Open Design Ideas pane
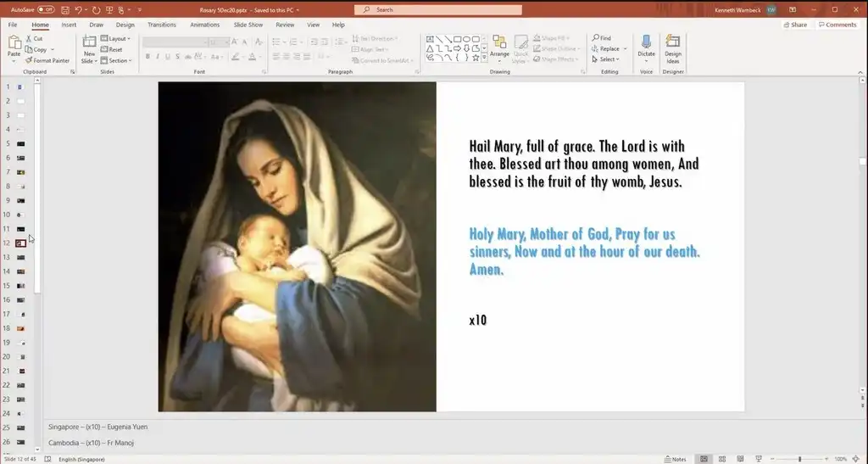Screen dimensions: 868x464 [x=672, y=48]
